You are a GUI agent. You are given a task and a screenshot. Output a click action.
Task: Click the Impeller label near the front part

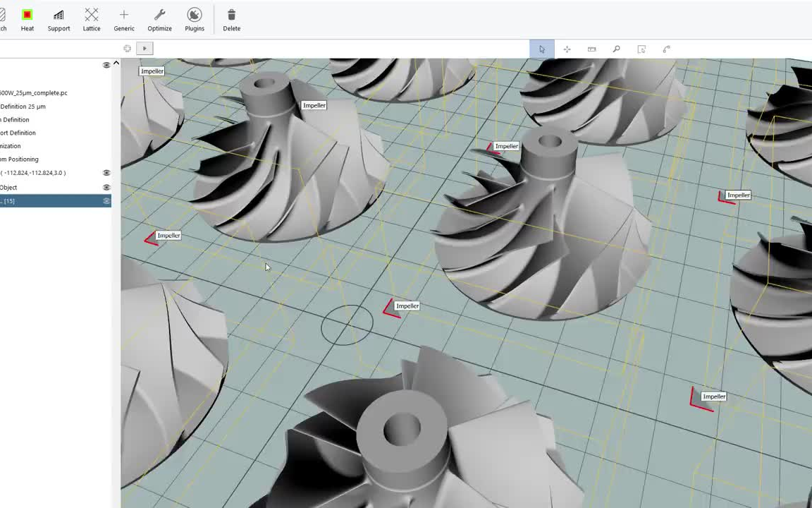[407, 306]
